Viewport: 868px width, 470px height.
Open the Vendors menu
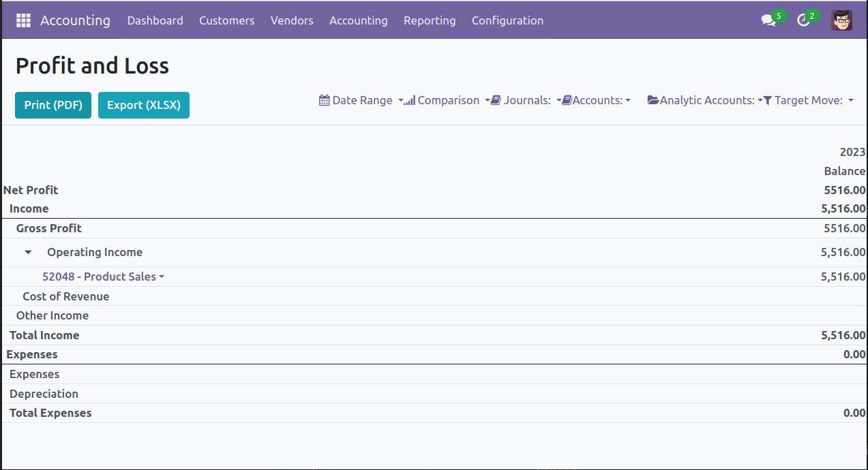coord(292,20)
